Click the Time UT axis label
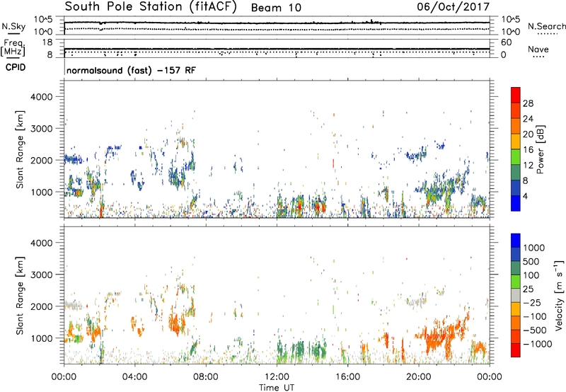Image resolution: width=566 pixels, height=392 pixels. click(x=277, y=388)
